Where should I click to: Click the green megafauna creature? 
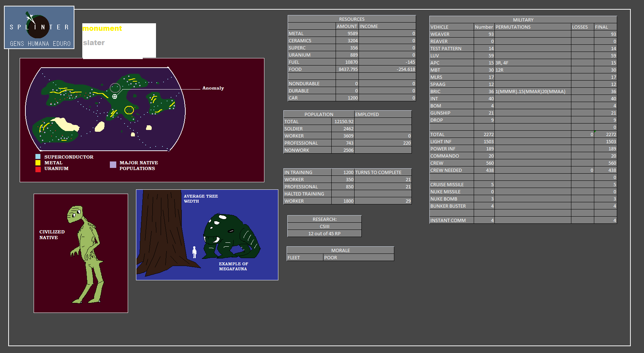click(230, 237)
